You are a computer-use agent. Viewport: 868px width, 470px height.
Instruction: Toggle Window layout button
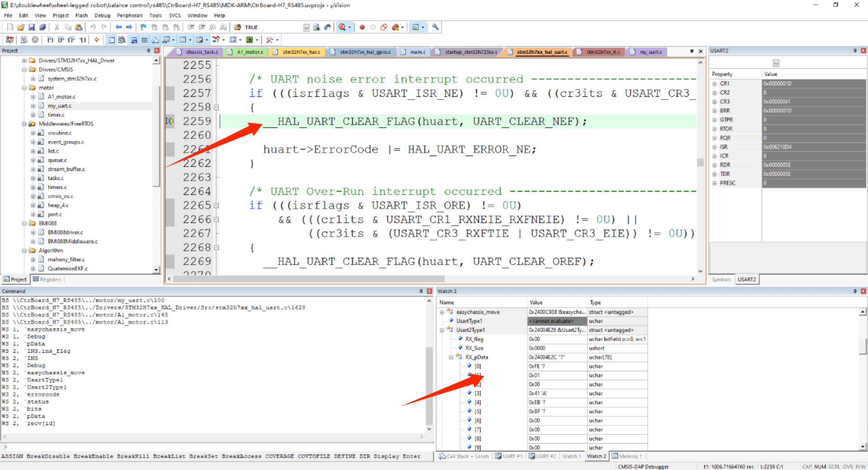tap(415, 27)
